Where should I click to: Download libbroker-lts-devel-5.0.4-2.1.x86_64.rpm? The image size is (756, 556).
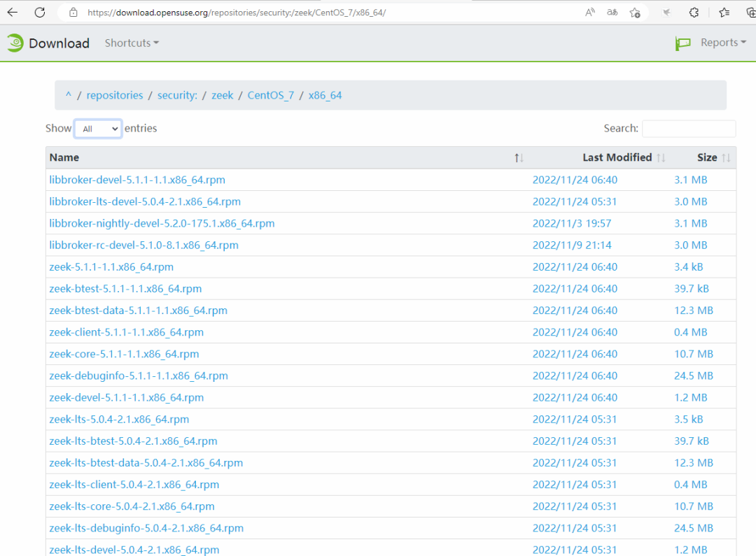click(x=145, y=201)
